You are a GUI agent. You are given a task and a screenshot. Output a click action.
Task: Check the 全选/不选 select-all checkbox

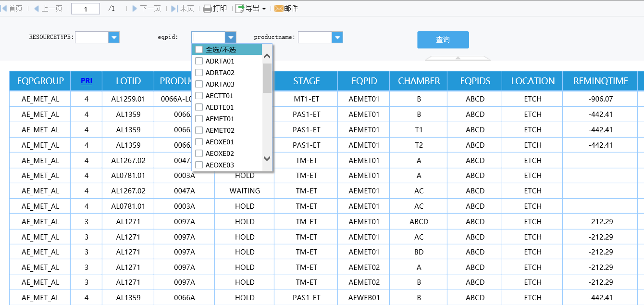click(199, 50)
